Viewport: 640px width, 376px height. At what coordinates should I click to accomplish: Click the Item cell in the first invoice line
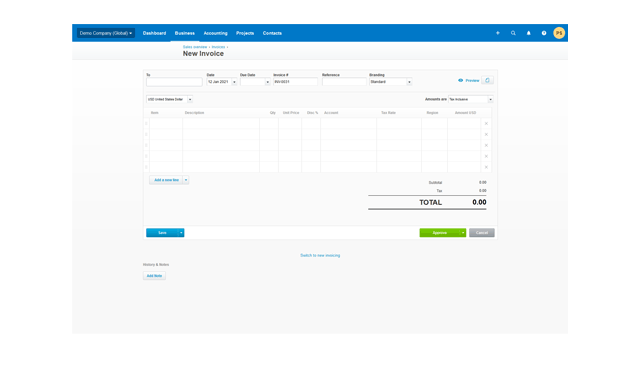(x=166, y=123)
